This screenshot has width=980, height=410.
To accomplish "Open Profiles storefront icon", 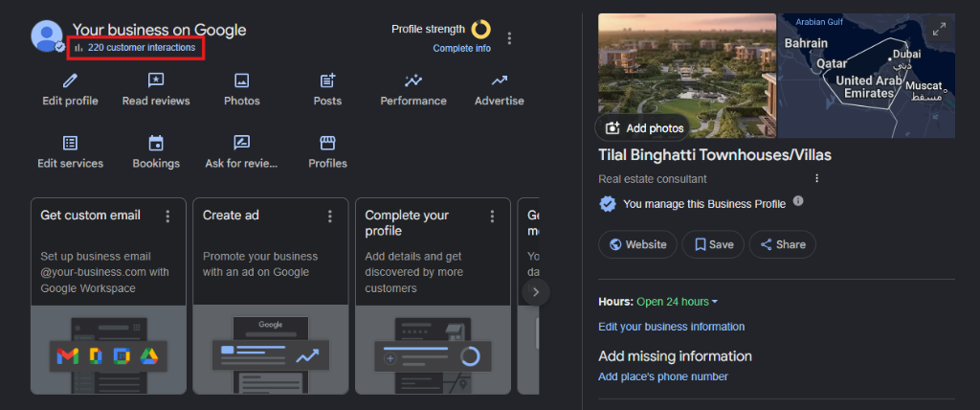I will tap(327, 143).
